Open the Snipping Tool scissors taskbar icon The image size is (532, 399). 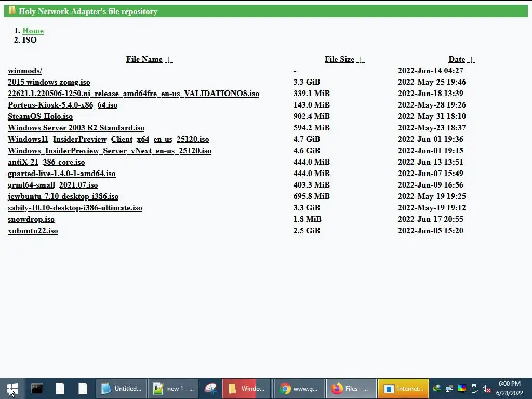[210, 389]
